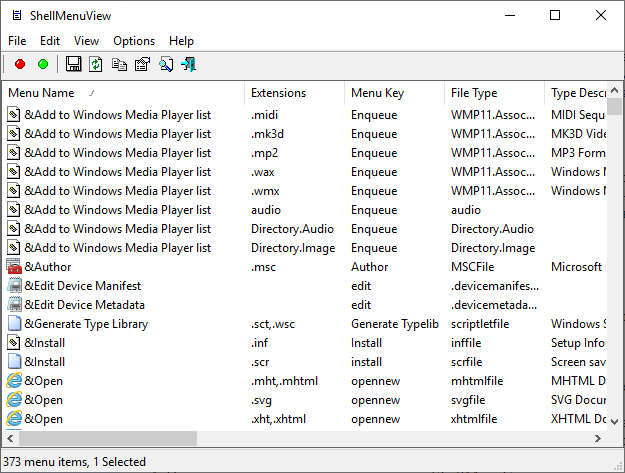Click the Properties toolbar icon
The image size is (625, 473).
[x=142, y=64]
